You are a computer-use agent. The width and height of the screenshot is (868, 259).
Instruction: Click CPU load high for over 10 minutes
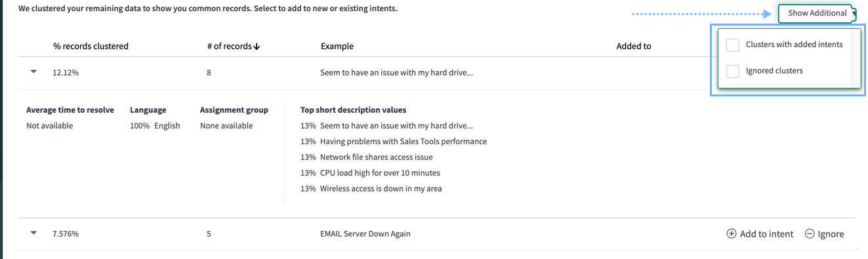pyautogui.click(x=380, y=172)
